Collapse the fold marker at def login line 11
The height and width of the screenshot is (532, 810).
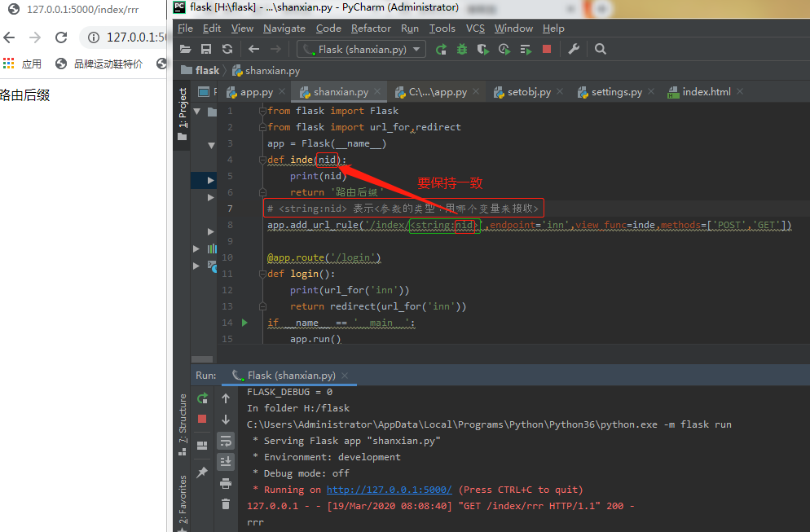(x=262, y=274)
